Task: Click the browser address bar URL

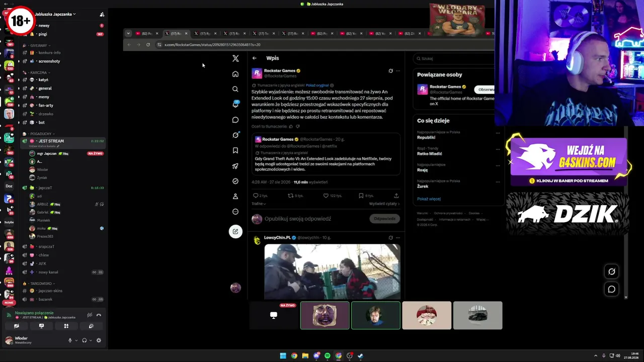Action: tap(212, 45)
